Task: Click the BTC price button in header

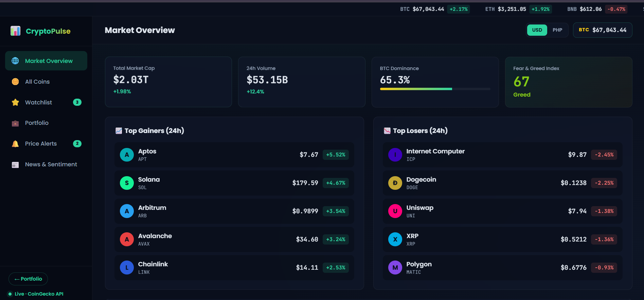Action: (603, 30)
